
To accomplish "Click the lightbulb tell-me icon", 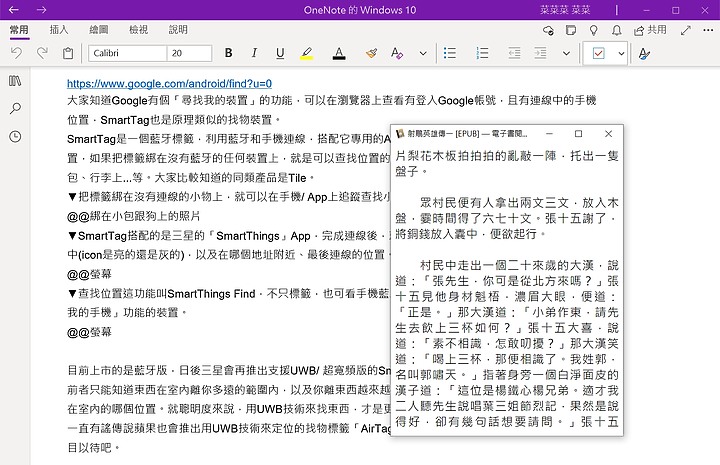I will click(594, 30).
